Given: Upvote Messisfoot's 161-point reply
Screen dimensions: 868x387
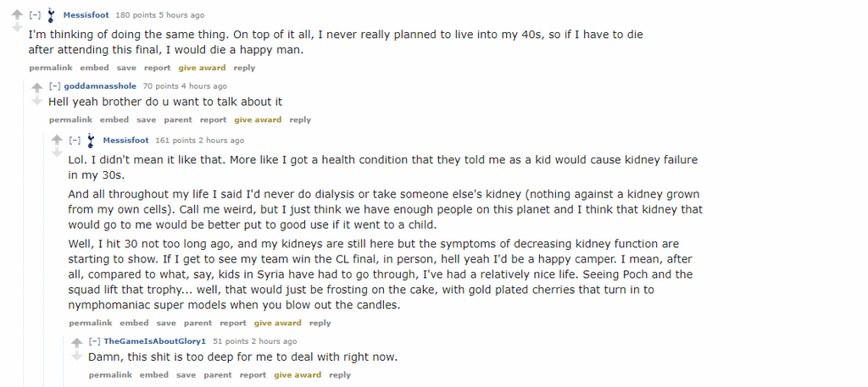Looking at the screenshot, I should [x=57, y=140].
